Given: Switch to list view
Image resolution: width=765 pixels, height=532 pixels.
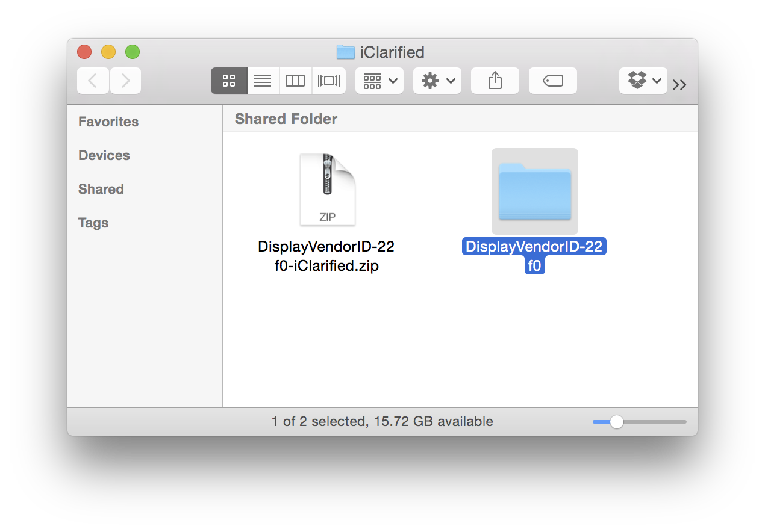Looking at the screenshot, I should point(263,81).
